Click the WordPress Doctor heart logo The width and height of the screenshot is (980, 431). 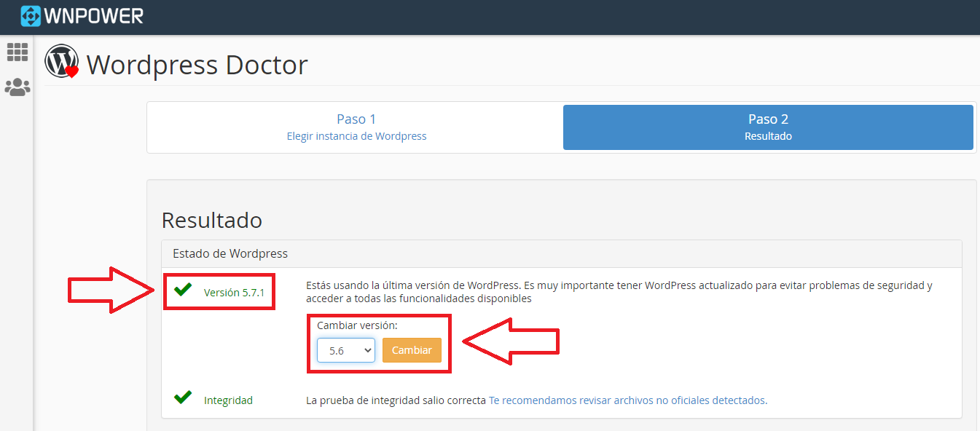61,62
